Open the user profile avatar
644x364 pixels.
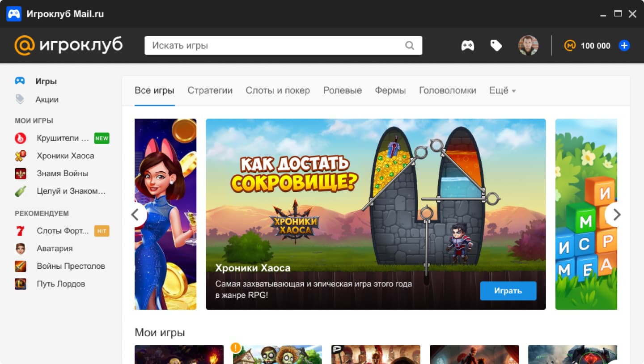pos(528,45)
